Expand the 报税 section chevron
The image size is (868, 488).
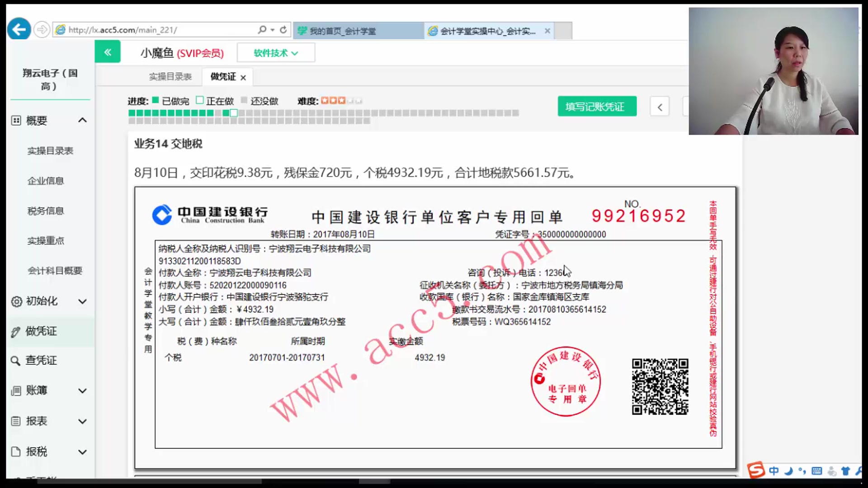[82, 452]
